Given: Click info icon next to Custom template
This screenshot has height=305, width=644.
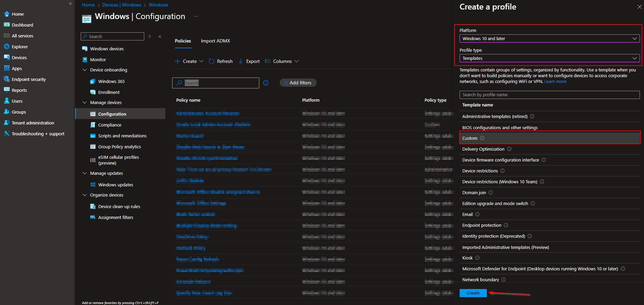Looking at the screenshot, I should (482, 138).
